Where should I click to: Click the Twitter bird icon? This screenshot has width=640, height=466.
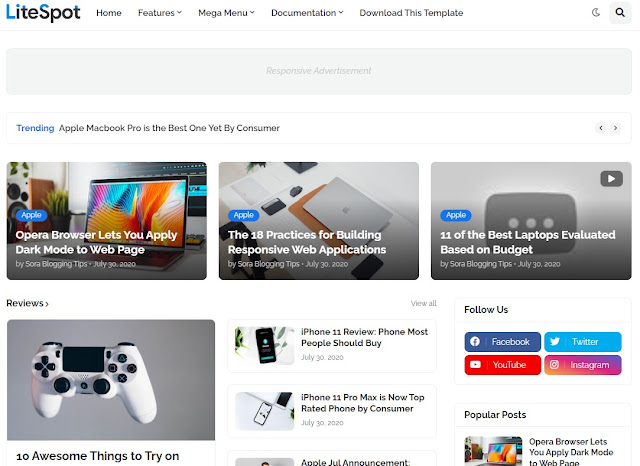555,342
